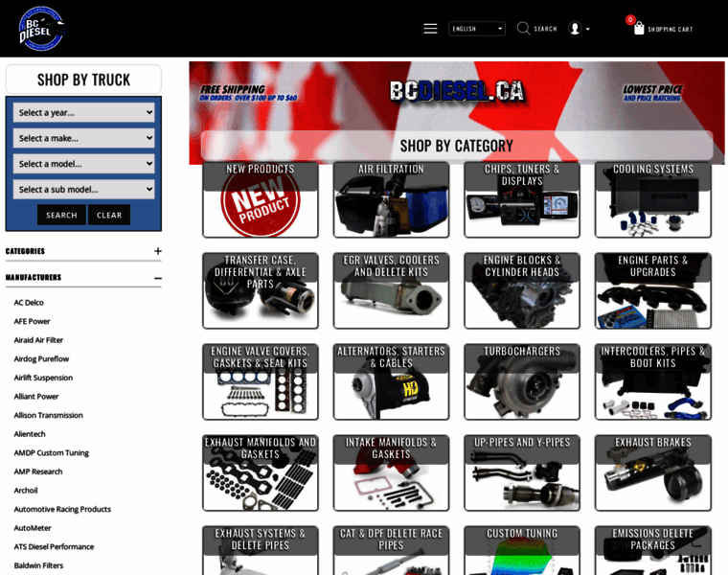Viewport: 728px width, 575px height.
Task: Open the Baldwin Filters link
Action: pos(38,565)
